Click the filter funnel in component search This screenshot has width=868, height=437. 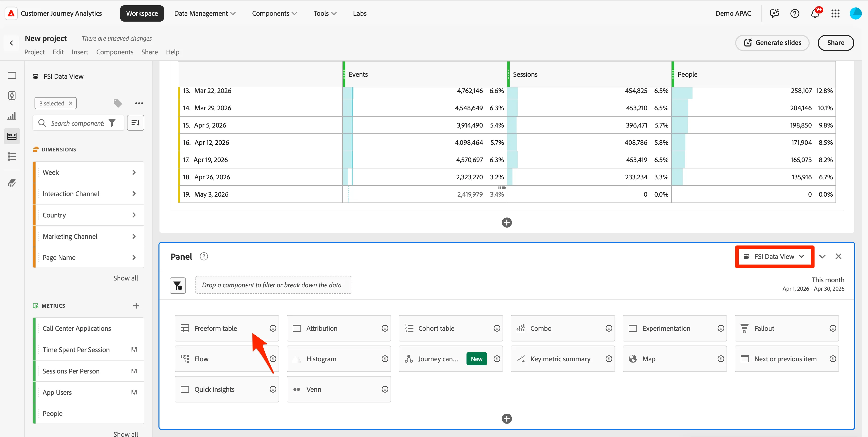click(112, 123)
